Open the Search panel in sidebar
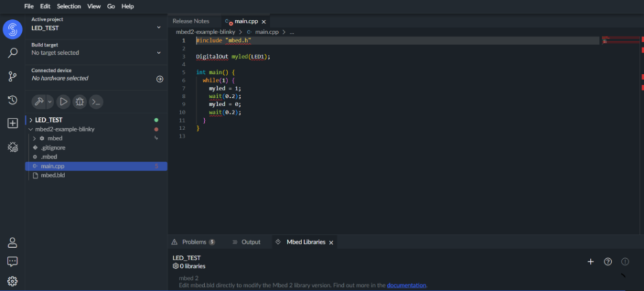This screenshot has height=291, width=644. [12, 53]
